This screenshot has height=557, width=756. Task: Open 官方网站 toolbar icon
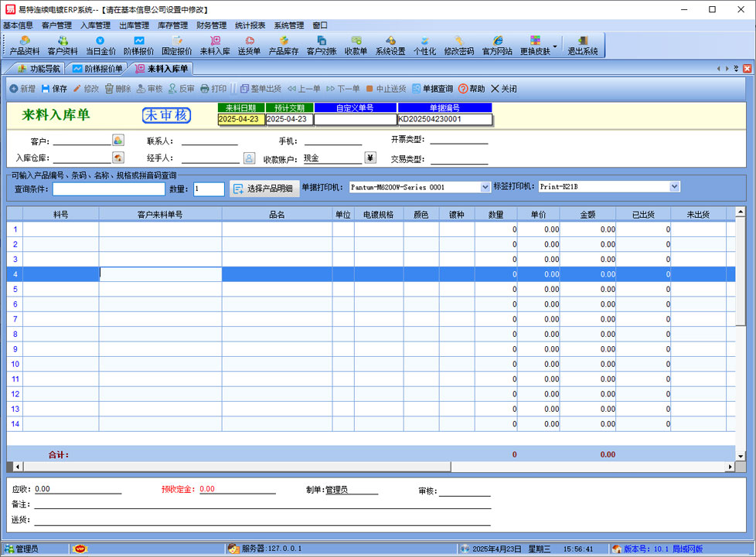pos(496,45)
